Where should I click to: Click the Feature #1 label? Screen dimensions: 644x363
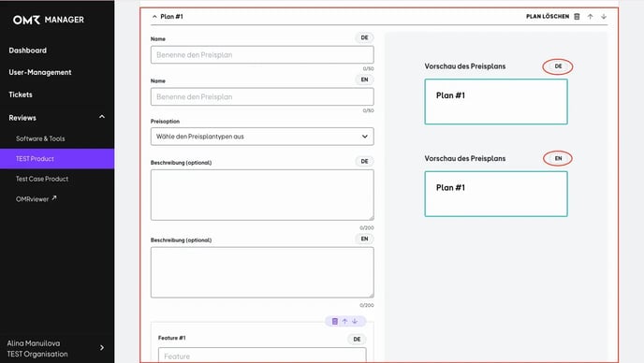[x=171, y=338]
